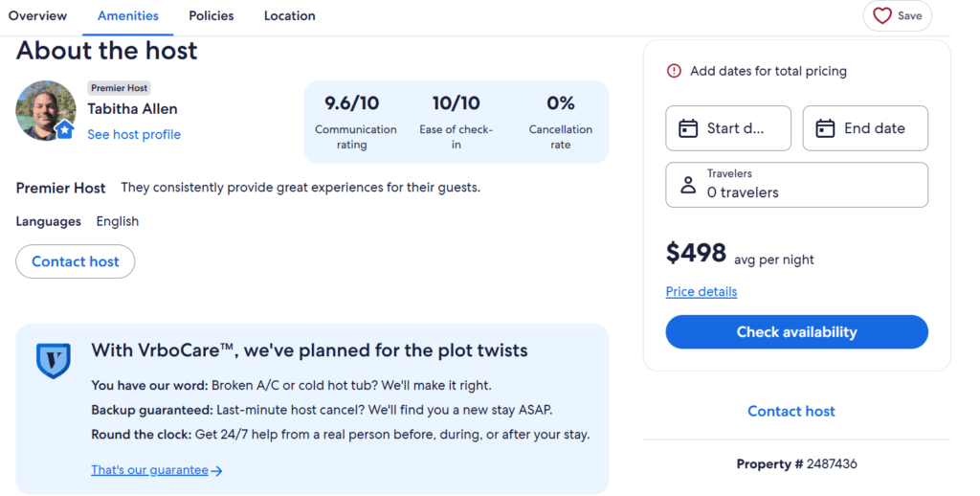Open the See host profile link
The image size is (980, 496).
coord(134,135)
